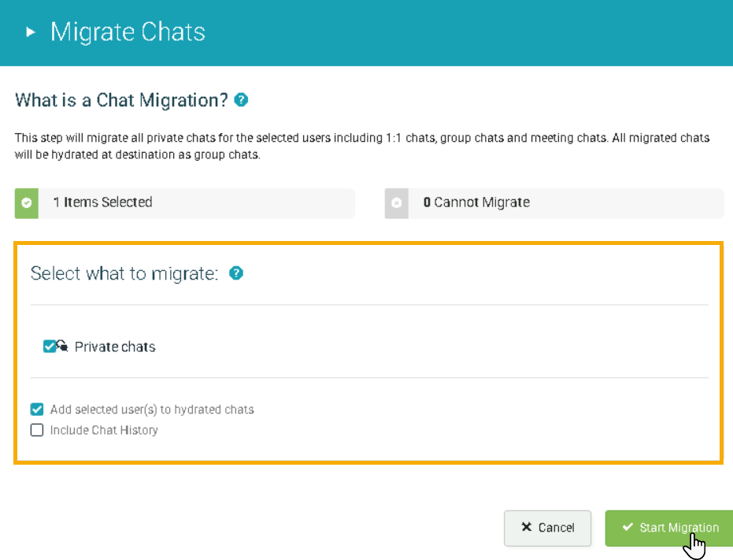Click the 0 Cannot Migrate text
The height and width of the screenshot is (560, 733).
[476, 202]
